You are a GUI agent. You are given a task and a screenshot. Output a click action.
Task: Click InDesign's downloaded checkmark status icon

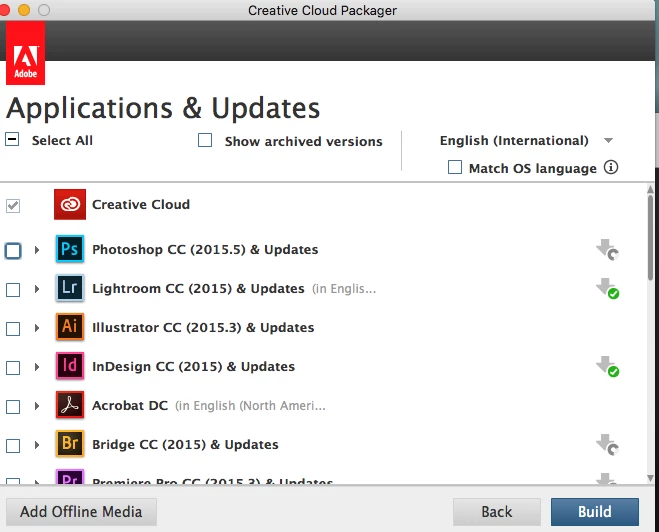pyautogui.click(x=608, y=366)
